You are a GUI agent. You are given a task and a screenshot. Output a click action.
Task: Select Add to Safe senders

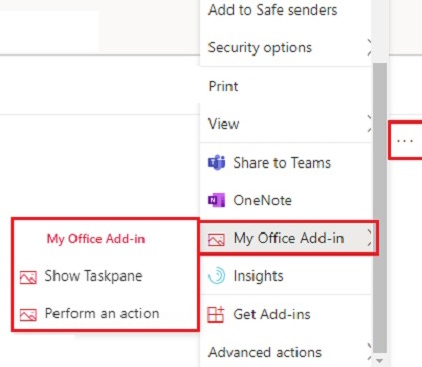[286, 10]
